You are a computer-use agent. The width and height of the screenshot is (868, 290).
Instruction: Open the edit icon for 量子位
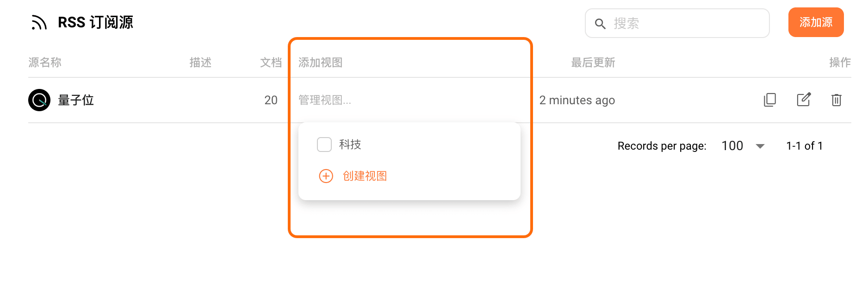point(804,99)
